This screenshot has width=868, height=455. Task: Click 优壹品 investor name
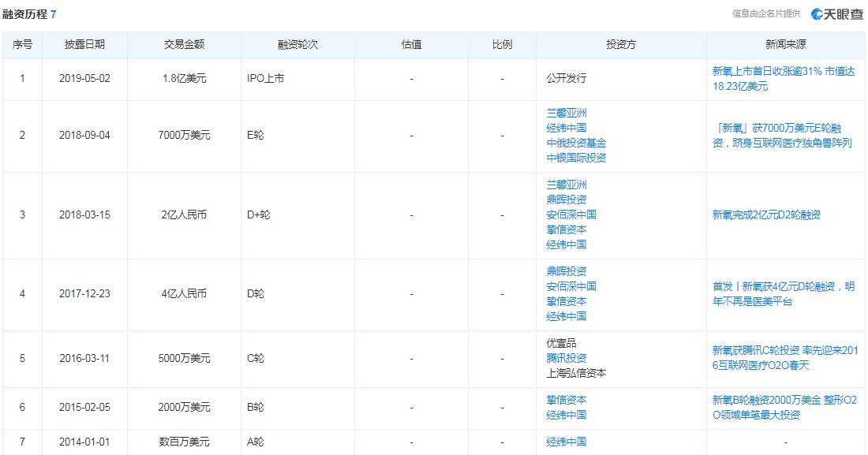click(x=561, y=343)
